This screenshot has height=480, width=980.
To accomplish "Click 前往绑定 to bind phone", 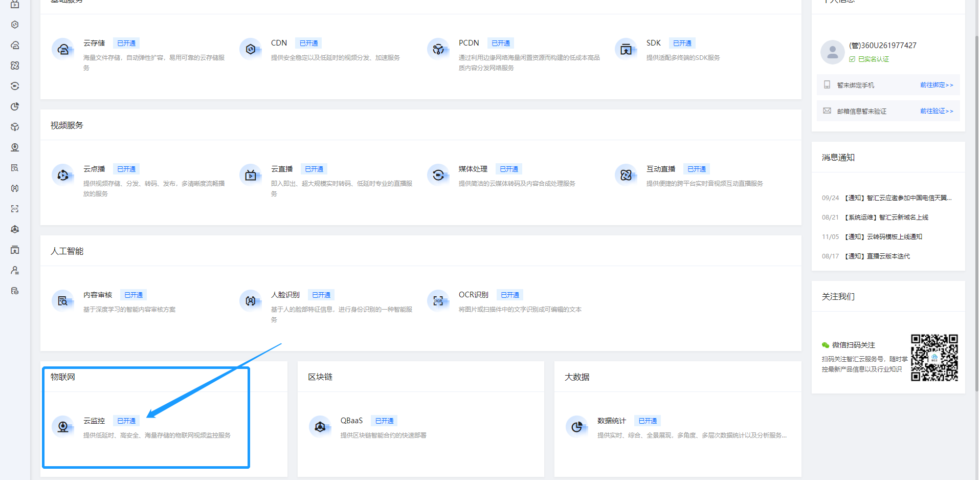I will point(936,85).
